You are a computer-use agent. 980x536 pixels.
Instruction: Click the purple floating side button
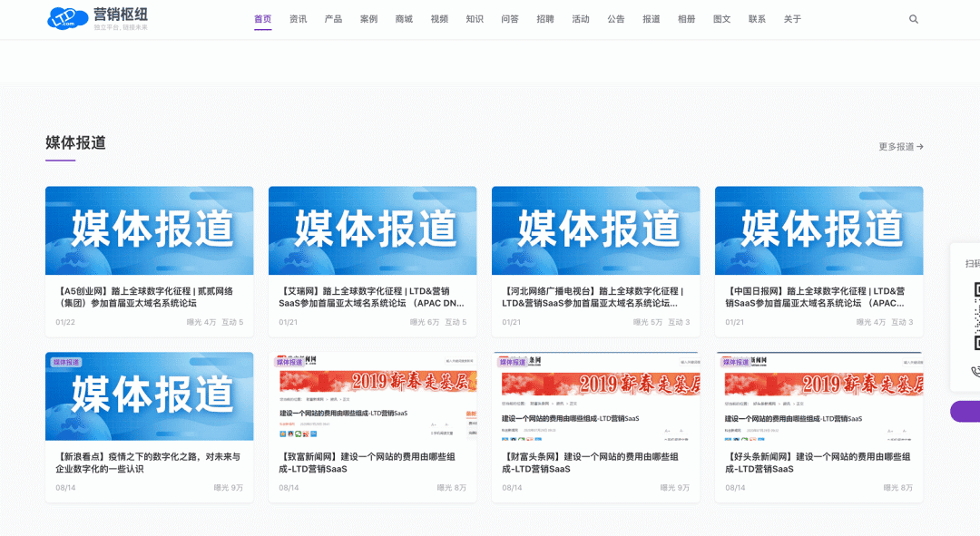[x=965, y=412]
